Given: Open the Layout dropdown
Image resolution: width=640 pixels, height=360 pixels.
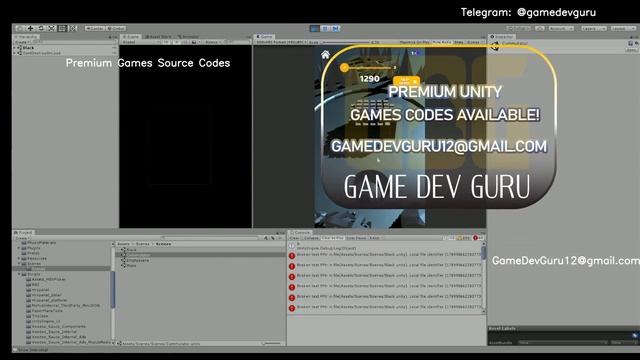Looking at the screenshot, I should click(x=623, y=28).
